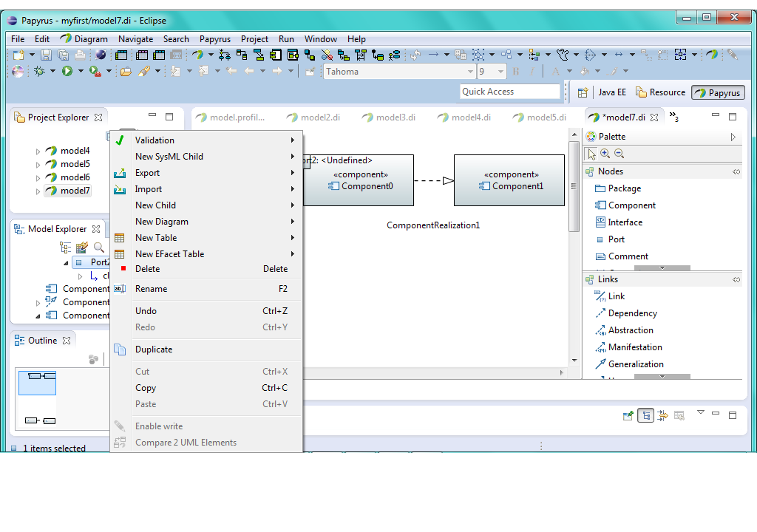Close the Model Explorer view tab
This screenshot has height=532, width=757.
tap(96, 229)
